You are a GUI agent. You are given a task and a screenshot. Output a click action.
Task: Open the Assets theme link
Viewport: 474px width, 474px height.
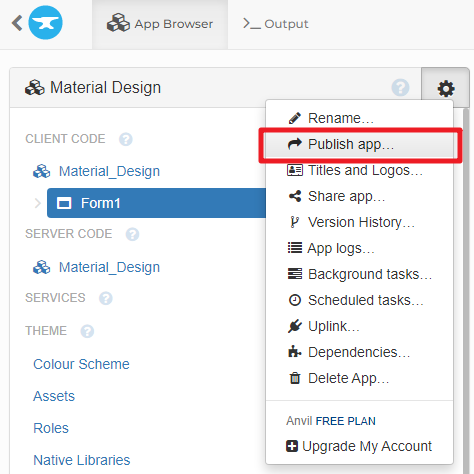coord(54,396)
